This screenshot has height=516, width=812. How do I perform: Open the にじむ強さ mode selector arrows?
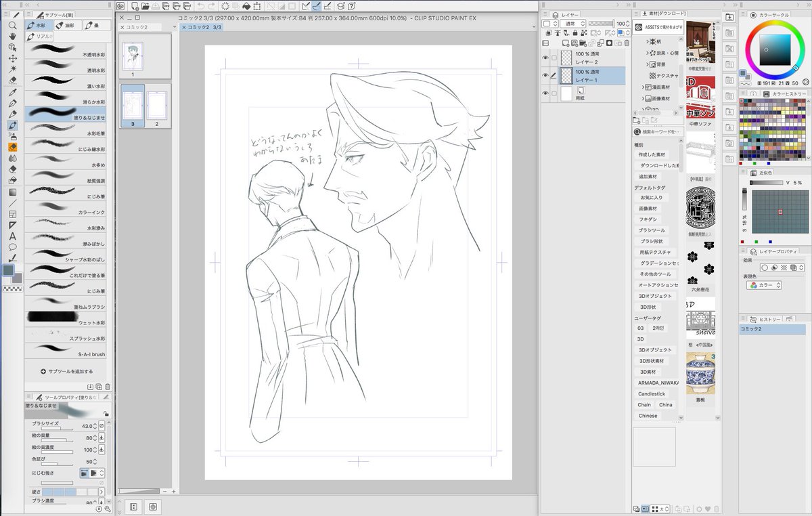[102, 473]
